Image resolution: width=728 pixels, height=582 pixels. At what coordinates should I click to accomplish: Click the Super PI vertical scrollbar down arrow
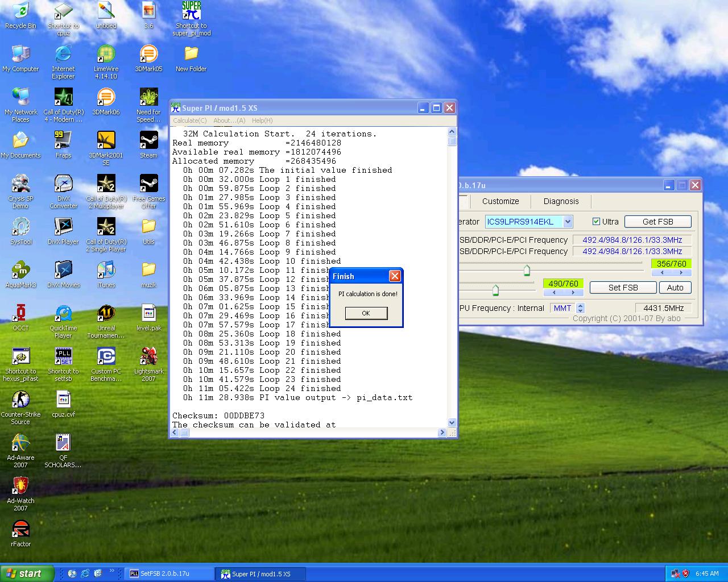click(452, 423)
